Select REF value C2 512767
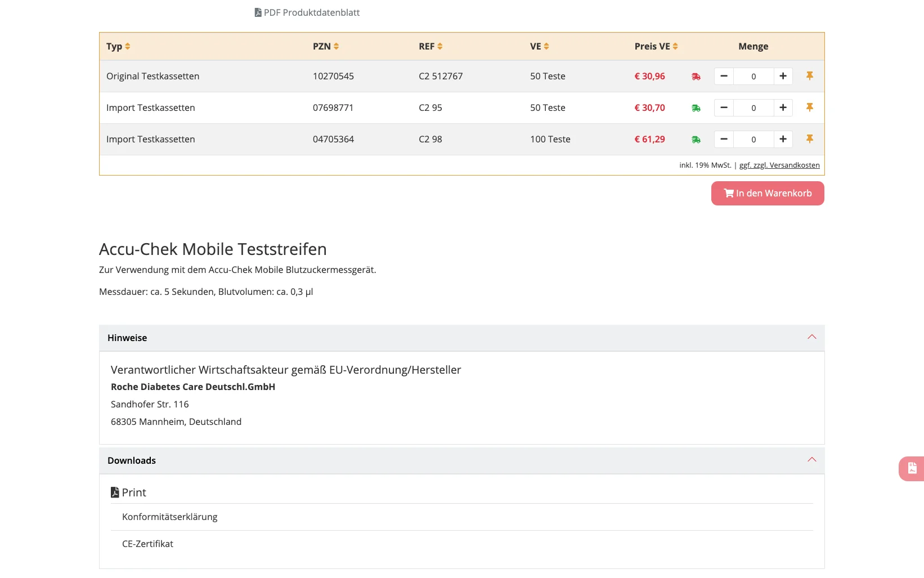This screenshot has width=924, height=578. point(441,76)
